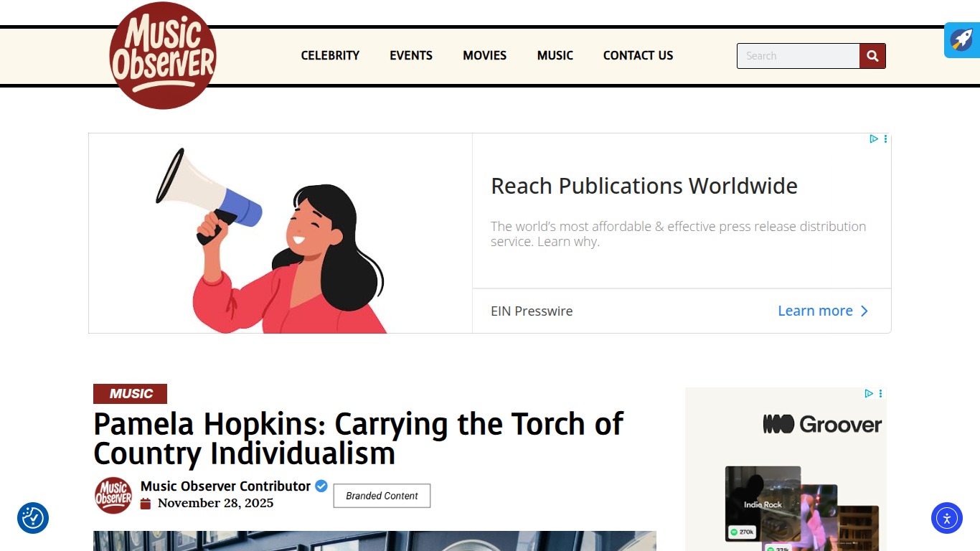Open the three-dot menu on banner ad

(885, 139)
